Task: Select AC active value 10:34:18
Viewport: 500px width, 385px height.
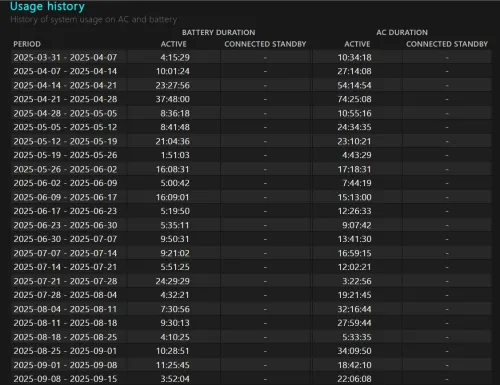Action: [x=354, y=57]
